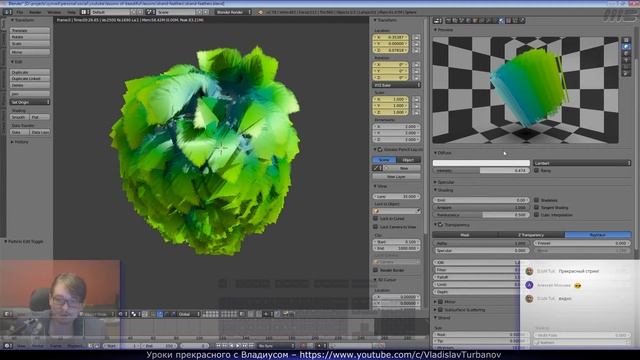Click the Delete button in the Edit panel

(x=30, y=85)
